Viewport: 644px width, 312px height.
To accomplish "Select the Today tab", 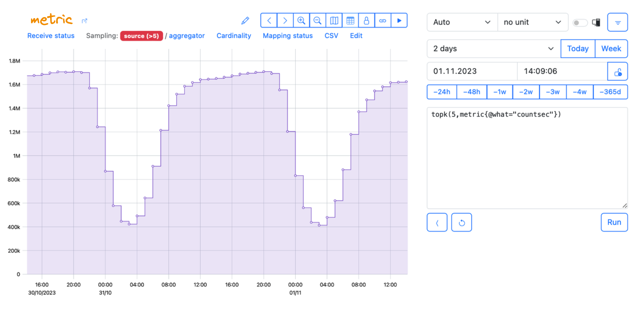I will coord(578,49).
